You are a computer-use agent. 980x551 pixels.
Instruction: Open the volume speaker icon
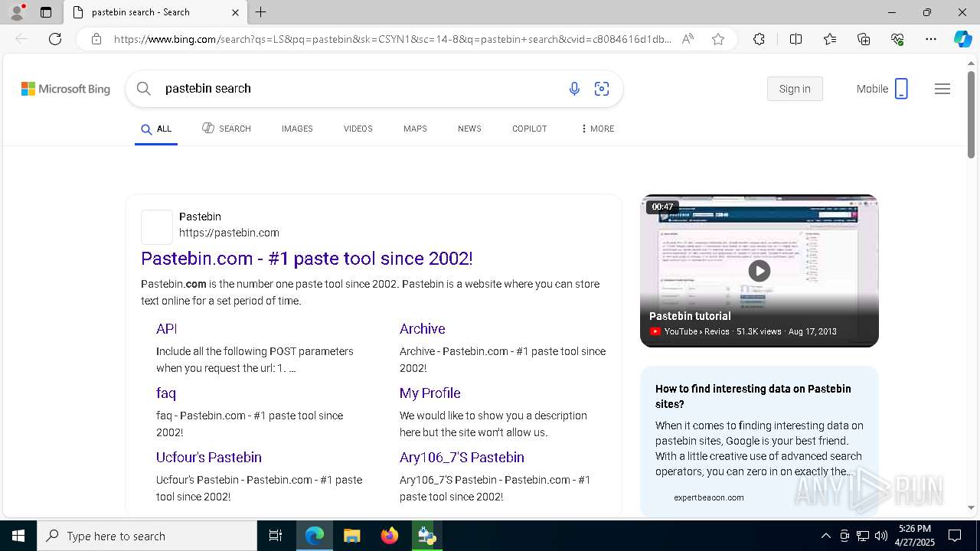click(880, 536)
